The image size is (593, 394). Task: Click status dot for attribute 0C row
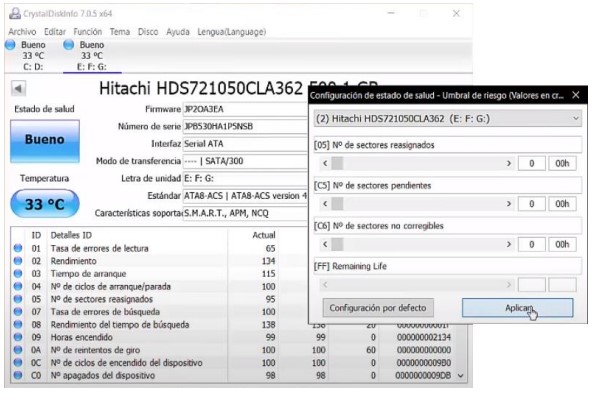tap(17, 363)
